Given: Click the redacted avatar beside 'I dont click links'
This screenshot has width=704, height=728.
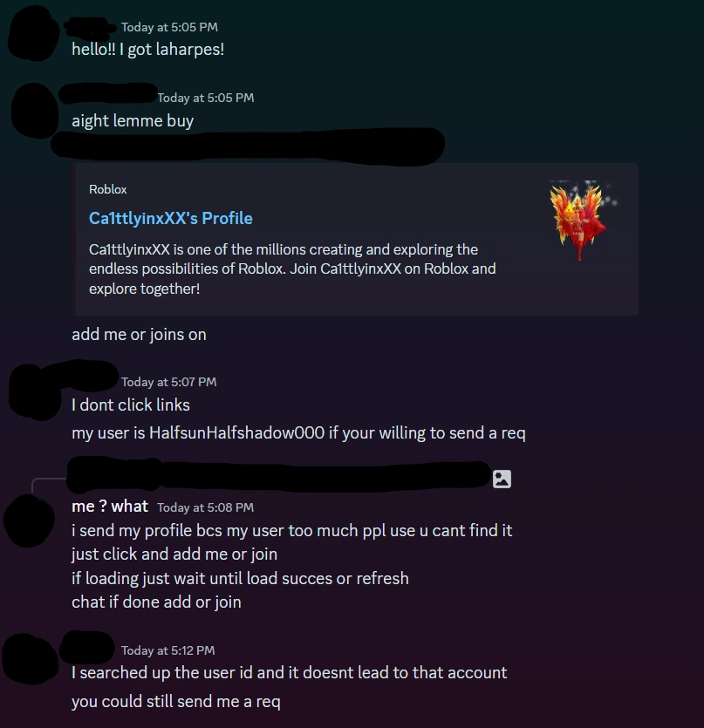Looking at the screenshot, I should 35,392.
